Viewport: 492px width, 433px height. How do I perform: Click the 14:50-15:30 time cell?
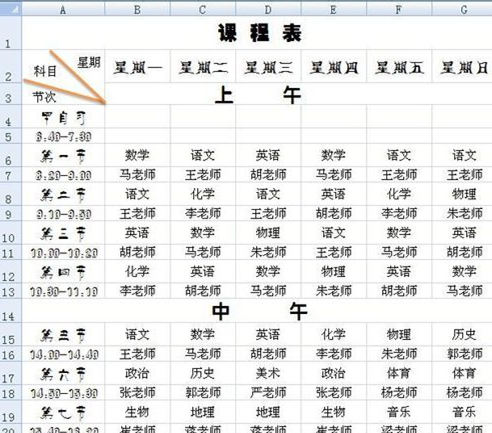63,392
